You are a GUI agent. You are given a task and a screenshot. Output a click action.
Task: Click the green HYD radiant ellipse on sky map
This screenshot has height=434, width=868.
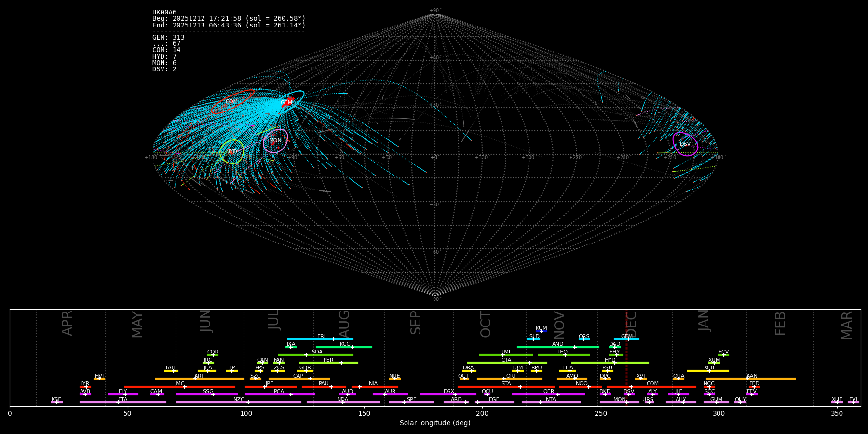[231, 152]
